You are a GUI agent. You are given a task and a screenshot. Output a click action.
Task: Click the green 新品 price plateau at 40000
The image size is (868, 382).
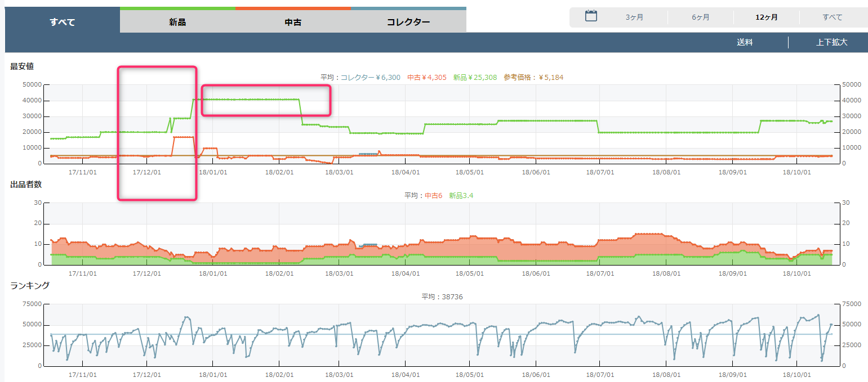click(x=248, y=100)
